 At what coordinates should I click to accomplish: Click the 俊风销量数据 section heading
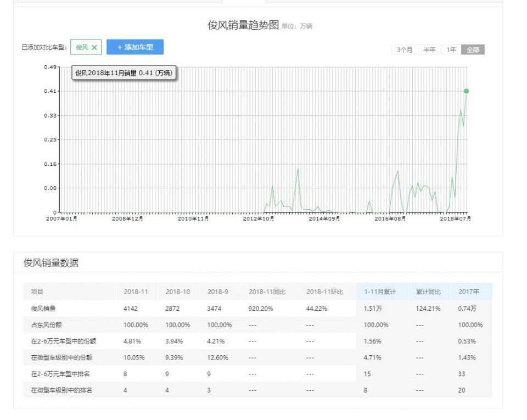51,263
